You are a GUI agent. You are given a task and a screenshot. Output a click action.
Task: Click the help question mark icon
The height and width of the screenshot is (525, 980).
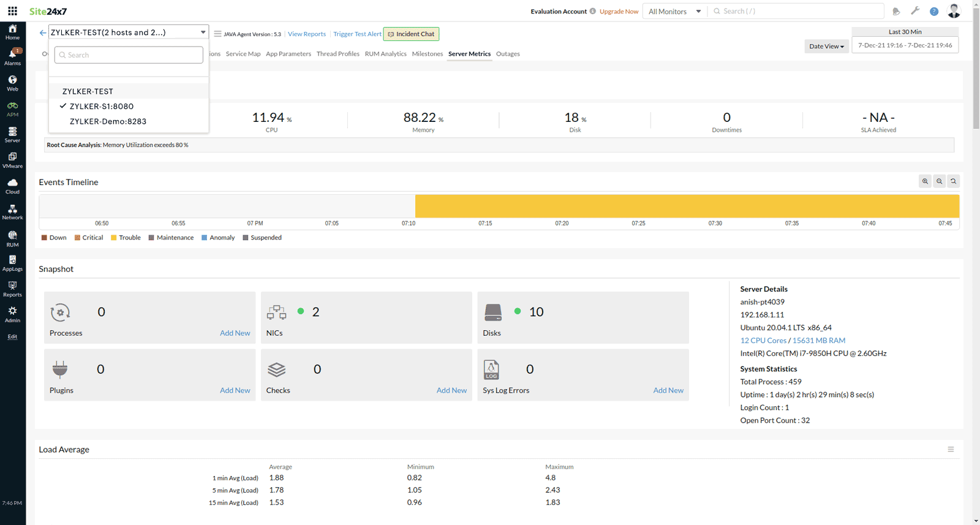(933, 11)
